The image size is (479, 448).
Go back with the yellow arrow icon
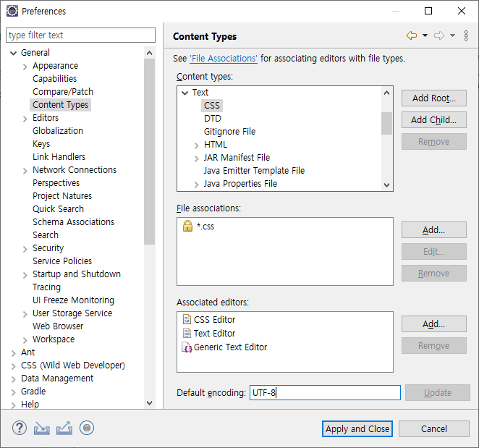tap(412, 35)
